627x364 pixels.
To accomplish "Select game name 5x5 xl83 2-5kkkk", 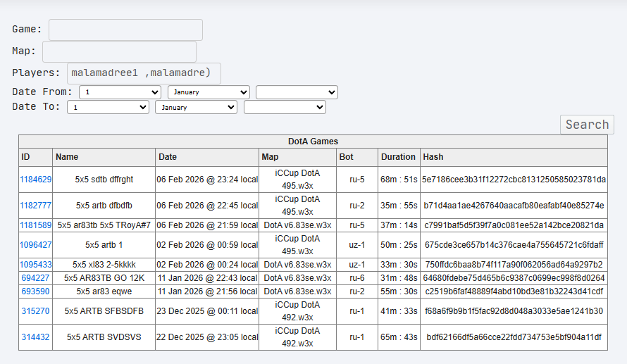I will (x=104, y=265).
